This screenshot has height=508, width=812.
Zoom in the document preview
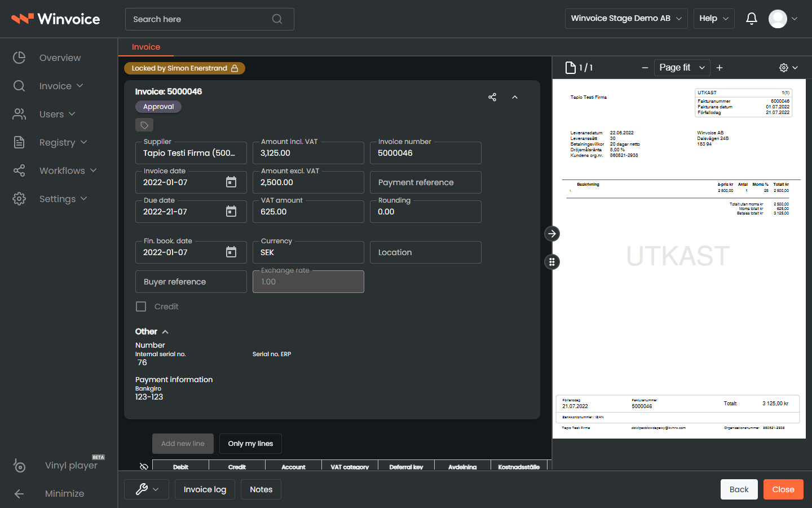[x=720, y=68]
